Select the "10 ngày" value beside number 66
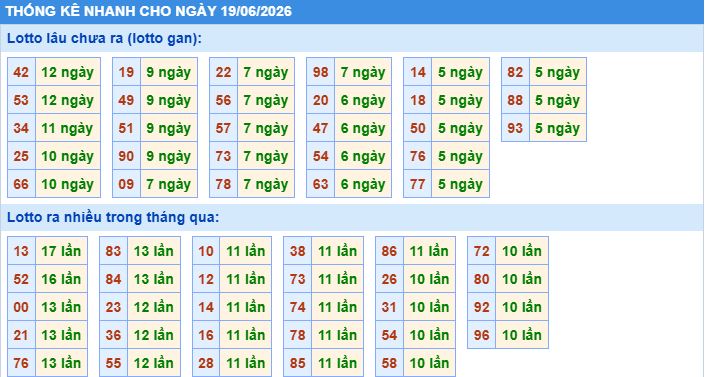705x377 pixels. pos(67,184)
